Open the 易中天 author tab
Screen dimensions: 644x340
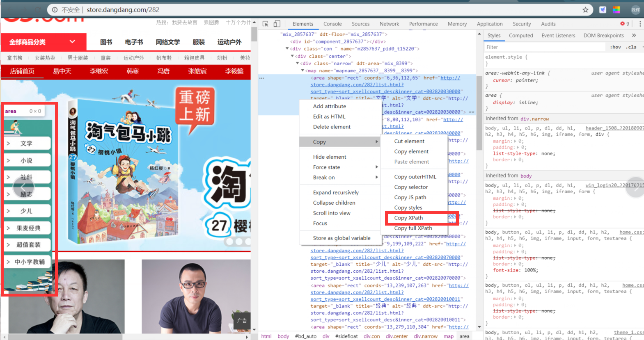pyautogui.click(x=62, y=71)
